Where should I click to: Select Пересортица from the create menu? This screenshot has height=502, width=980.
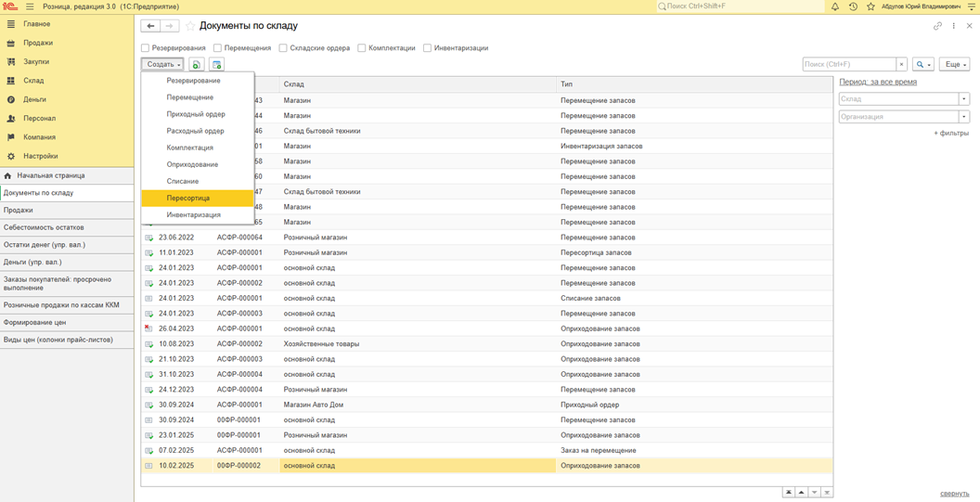click(188, 198)
